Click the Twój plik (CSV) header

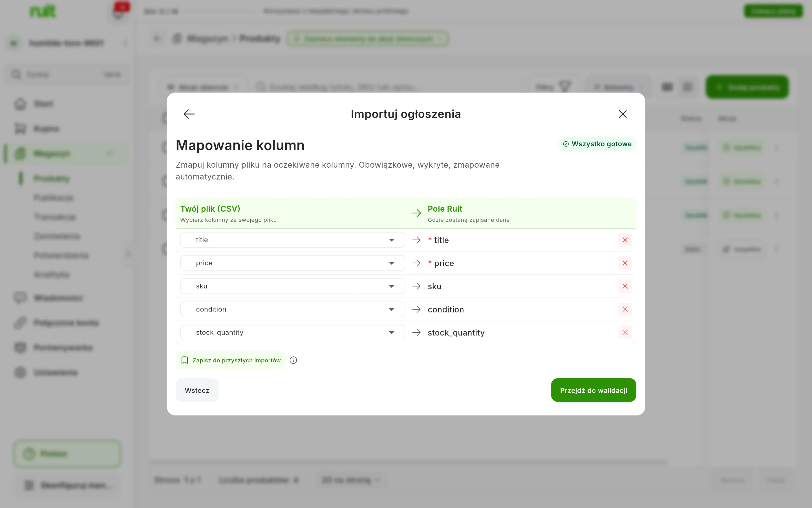tap(210, 209)
